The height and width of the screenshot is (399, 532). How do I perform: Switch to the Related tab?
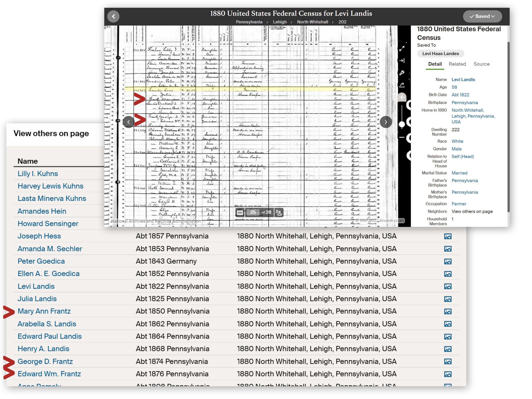[457, 64]
